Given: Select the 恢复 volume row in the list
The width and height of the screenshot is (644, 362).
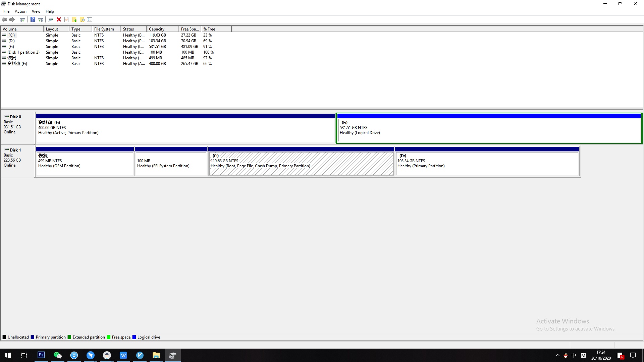Looking at the screenshot, I should [12, 58].
